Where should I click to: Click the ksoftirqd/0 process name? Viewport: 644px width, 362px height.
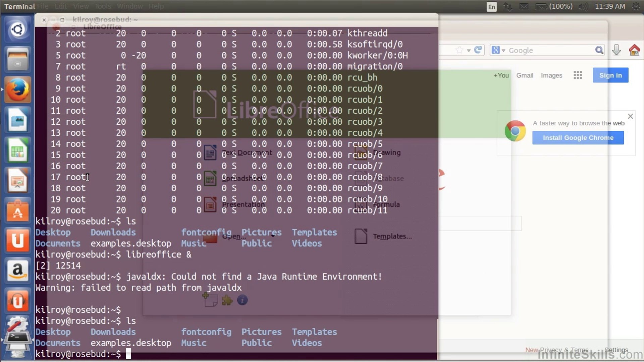pyautogui.click(x=375, y=44)
